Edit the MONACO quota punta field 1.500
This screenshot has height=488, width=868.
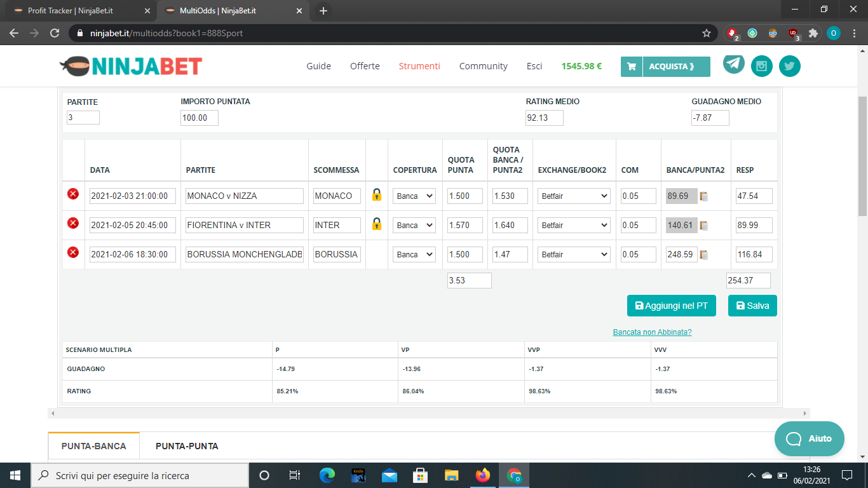(465, 196)
